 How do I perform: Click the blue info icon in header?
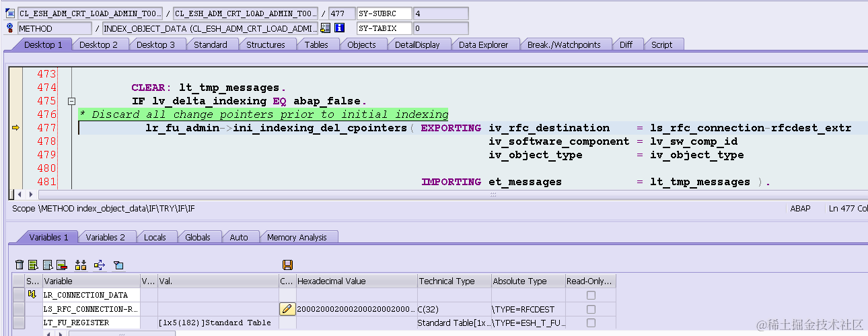point(340,28)
